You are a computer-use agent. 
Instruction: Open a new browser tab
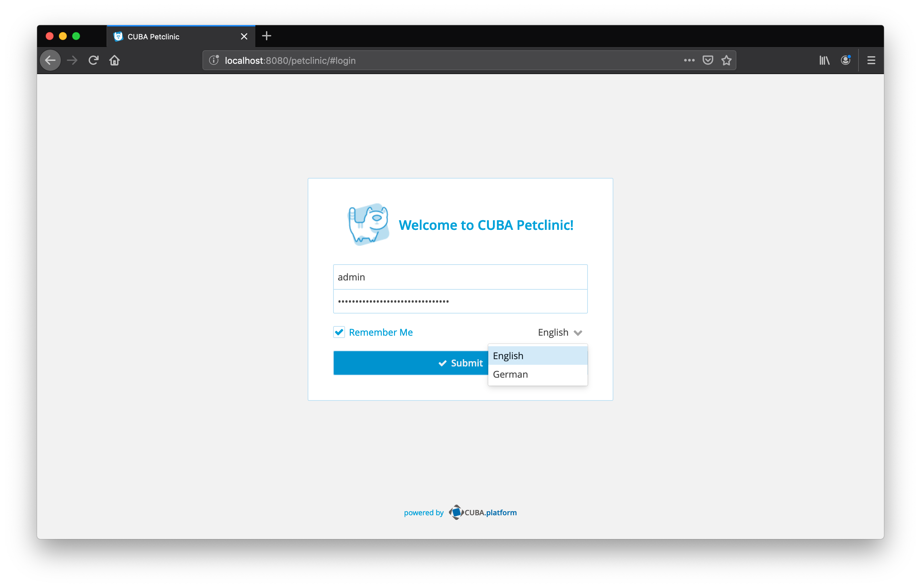click(266, 36)
